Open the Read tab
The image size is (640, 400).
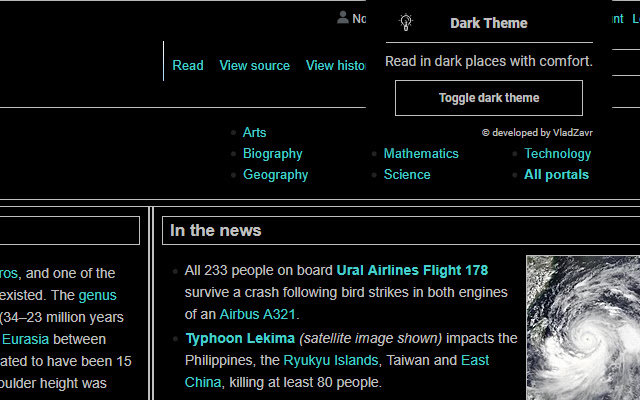(x=188, y=65)
